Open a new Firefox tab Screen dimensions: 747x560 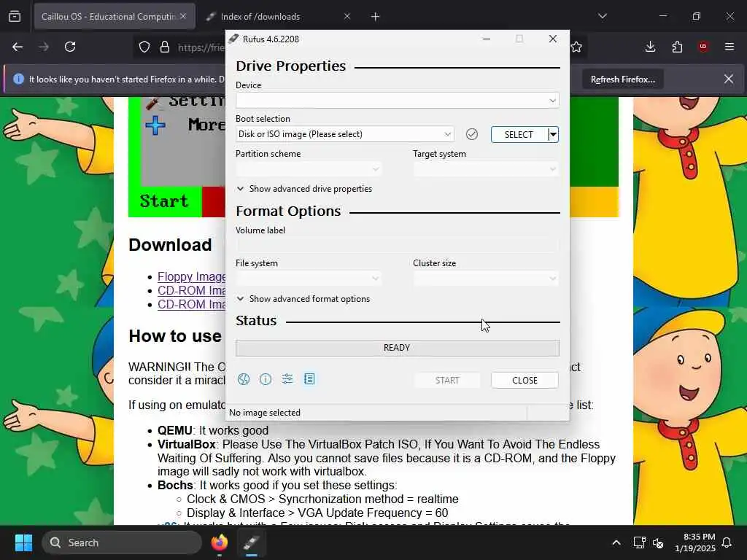point(376,17)
